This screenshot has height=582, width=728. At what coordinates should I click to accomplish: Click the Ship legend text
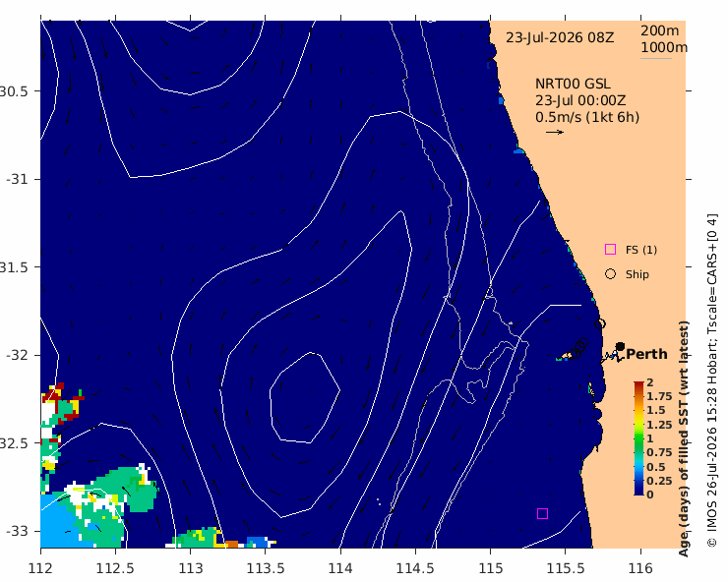(637, 274)
